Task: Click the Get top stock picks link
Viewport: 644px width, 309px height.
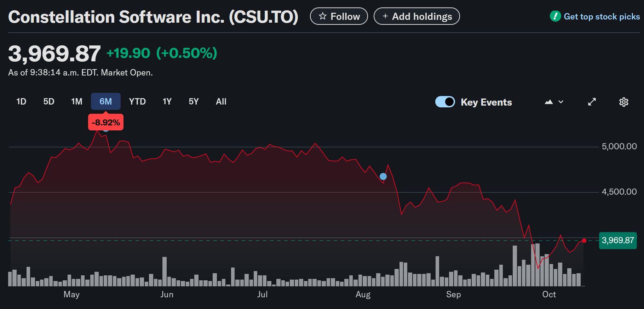Action: coord(602,17)
